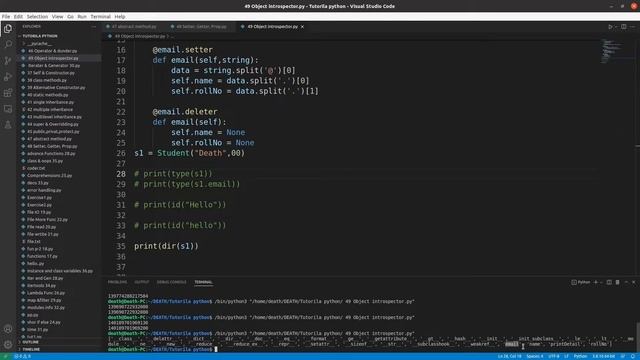This screenshot has height=360, width=640.
Task: Open the Search view in the activity bar
Action: (8, 44)
